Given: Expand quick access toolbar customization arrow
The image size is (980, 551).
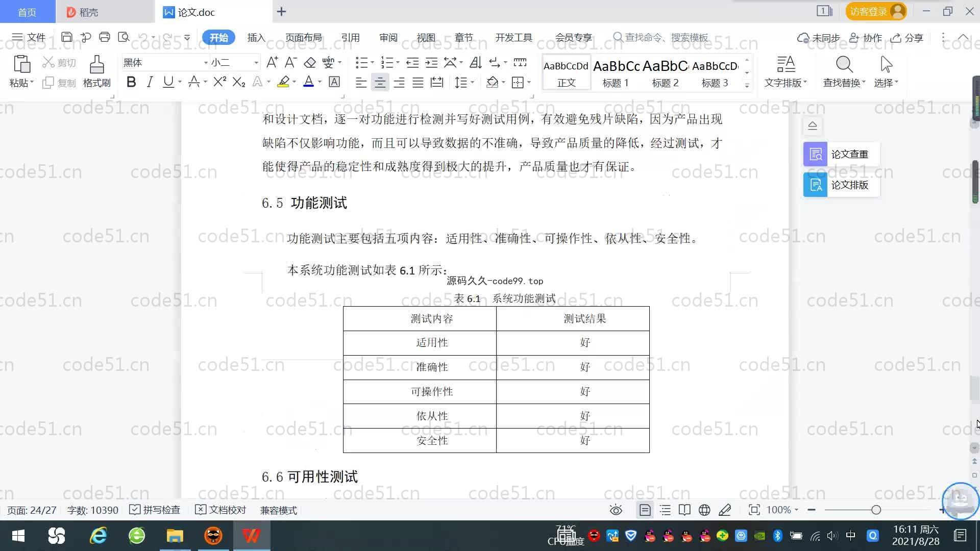Looking at the screenshot, I should (187, 37).
